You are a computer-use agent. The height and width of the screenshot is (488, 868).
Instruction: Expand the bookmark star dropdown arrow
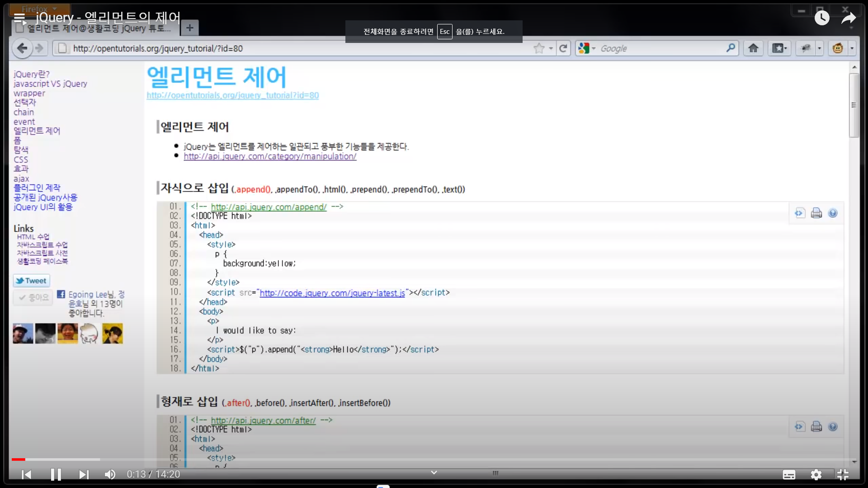point(551,48)
